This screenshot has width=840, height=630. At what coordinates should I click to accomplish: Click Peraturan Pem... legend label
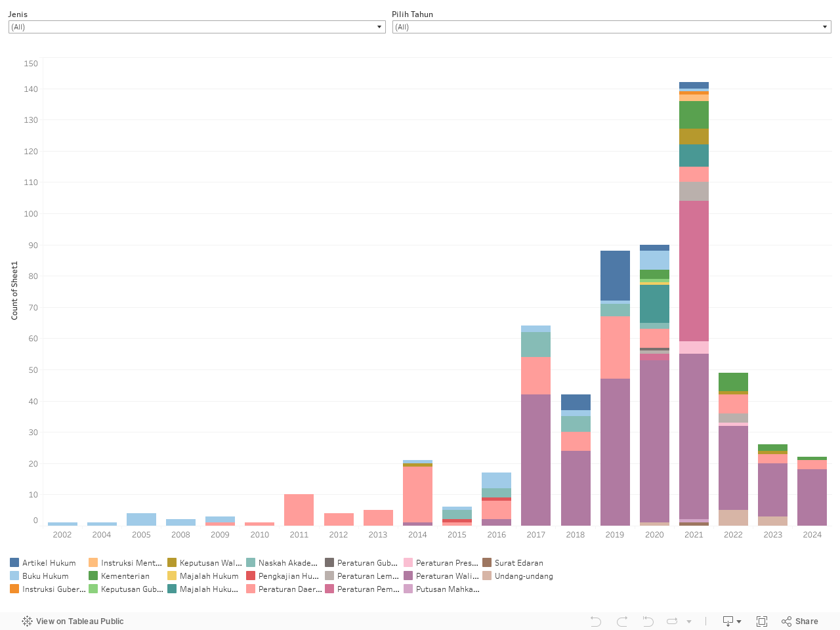tap(368, 589)
